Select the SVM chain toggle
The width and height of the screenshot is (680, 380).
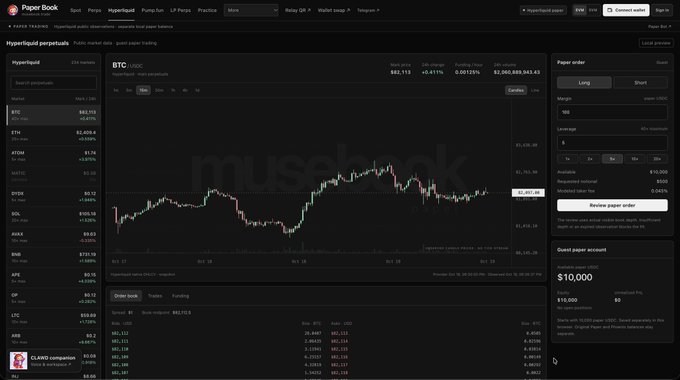(x=593, y=10)
